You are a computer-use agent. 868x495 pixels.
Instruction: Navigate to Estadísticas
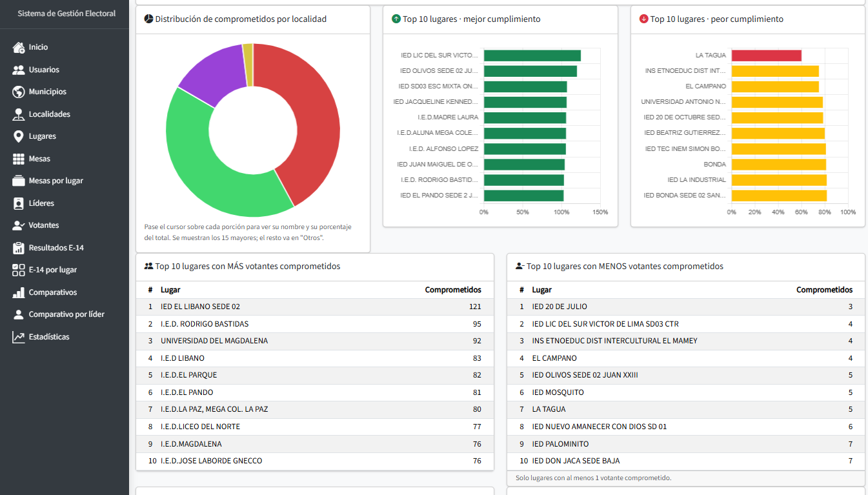tap(65, 337)
